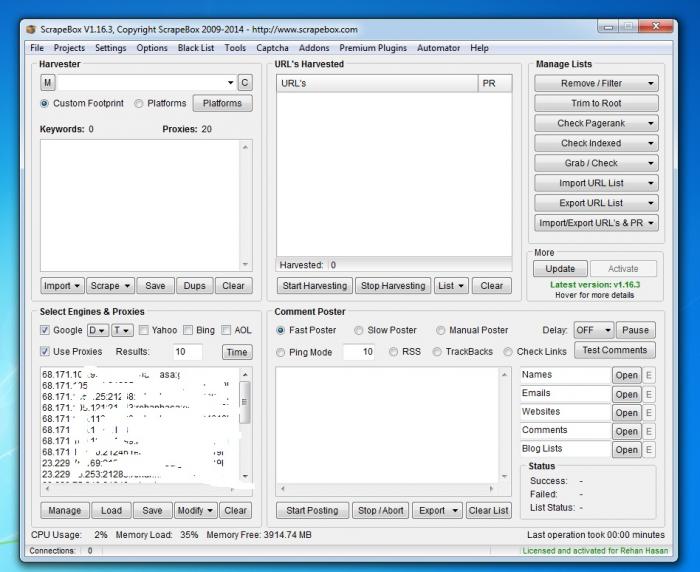Click the E button next to Names
Viewport: 700px width, 572px height.
pyautogui.click(x=649, y=375)
